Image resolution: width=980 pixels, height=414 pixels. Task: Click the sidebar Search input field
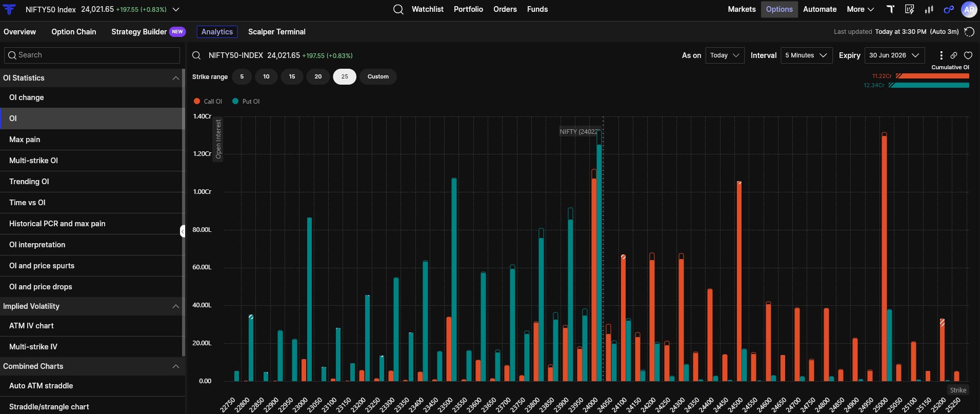click(x=92, y=55)
